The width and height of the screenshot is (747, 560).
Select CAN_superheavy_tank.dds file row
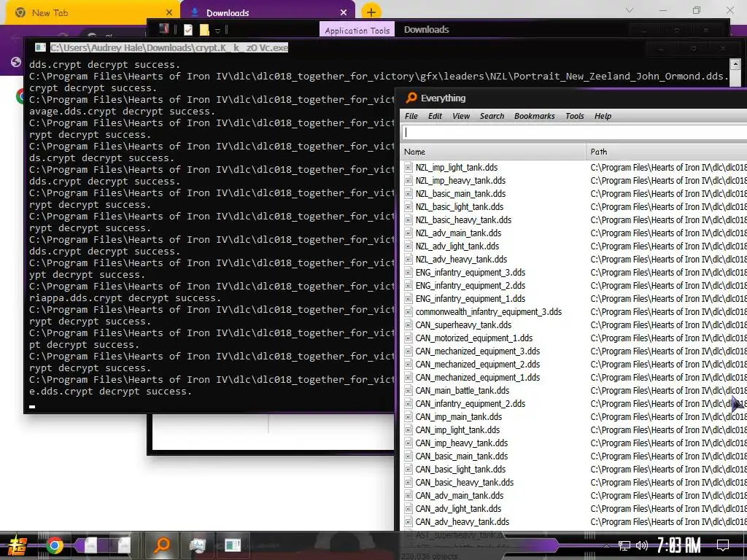(x=573, y=324)
